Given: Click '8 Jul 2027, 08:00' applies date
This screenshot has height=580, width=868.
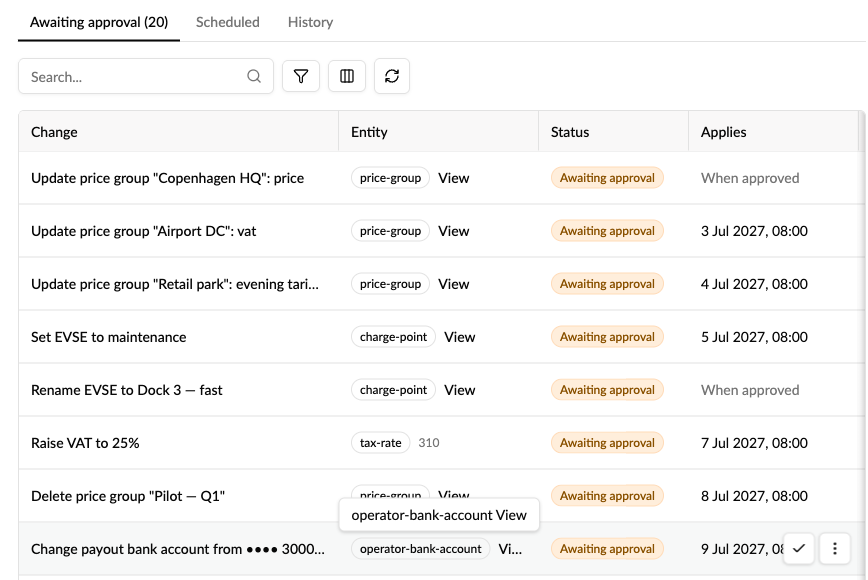Looking at the screenshot, I should click(x=754, y=496).
